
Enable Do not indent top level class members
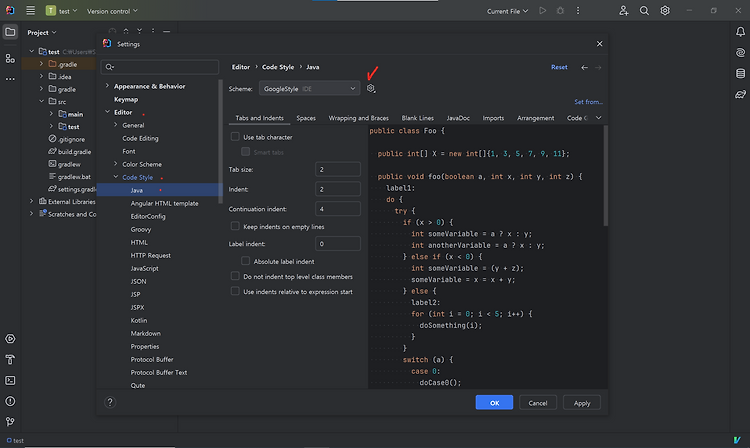click(235, 276)
